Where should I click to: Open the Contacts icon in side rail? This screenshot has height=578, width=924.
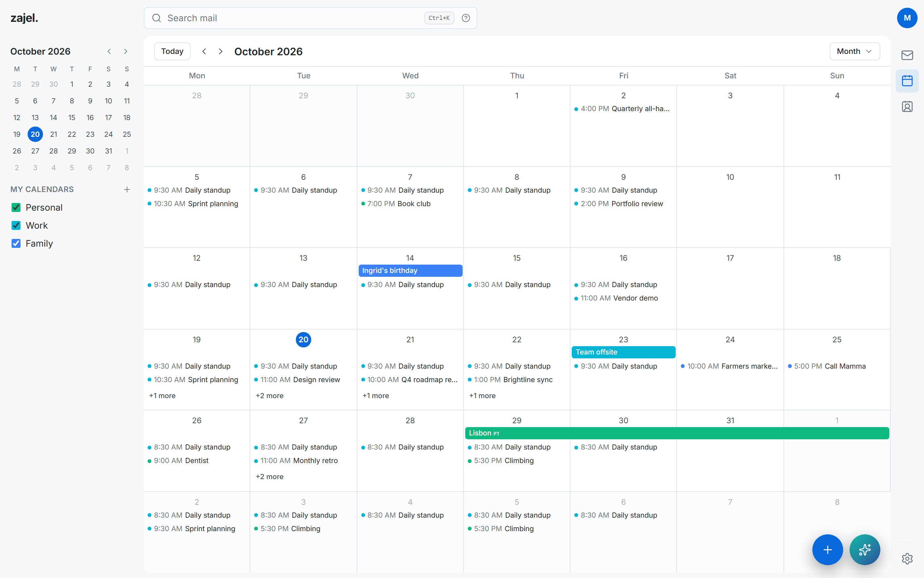907,106
